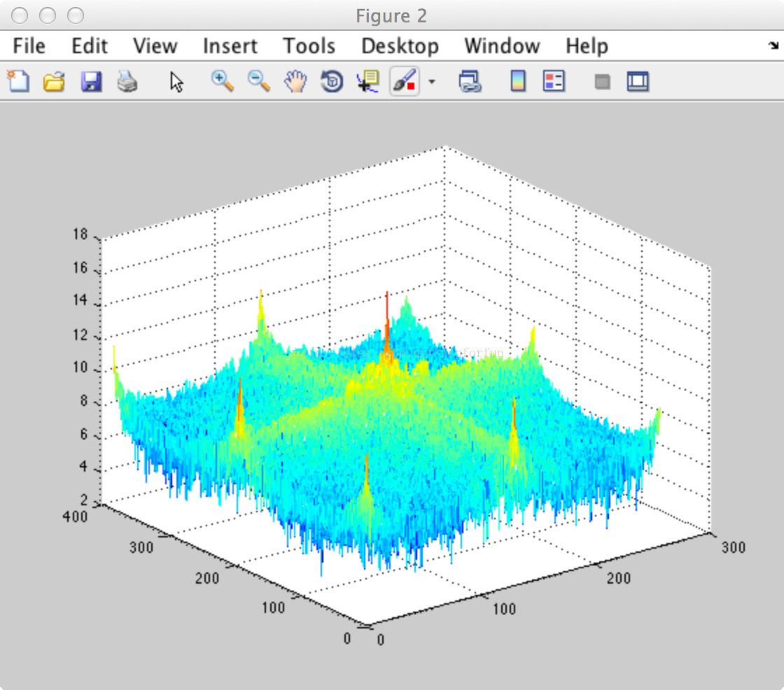Activate the Zoom In magnifier tool

222,81
